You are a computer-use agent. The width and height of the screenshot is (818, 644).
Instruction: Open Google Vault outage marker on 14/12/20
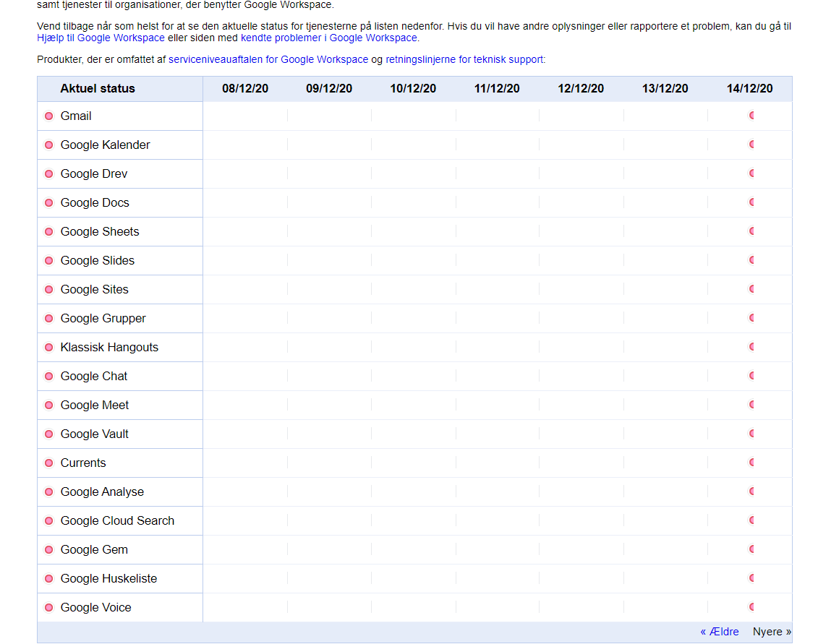click(x=751, y=434)
